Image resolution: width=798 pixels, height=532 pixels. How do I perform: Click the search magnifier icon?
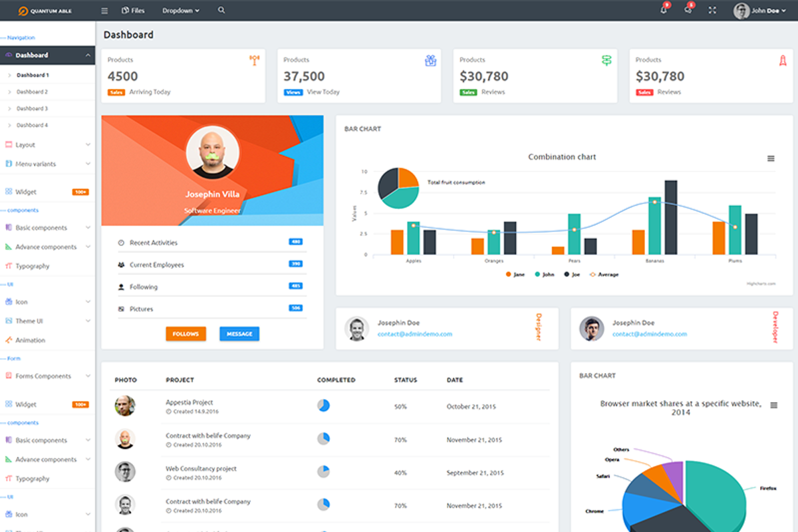[x=221, y=11]
